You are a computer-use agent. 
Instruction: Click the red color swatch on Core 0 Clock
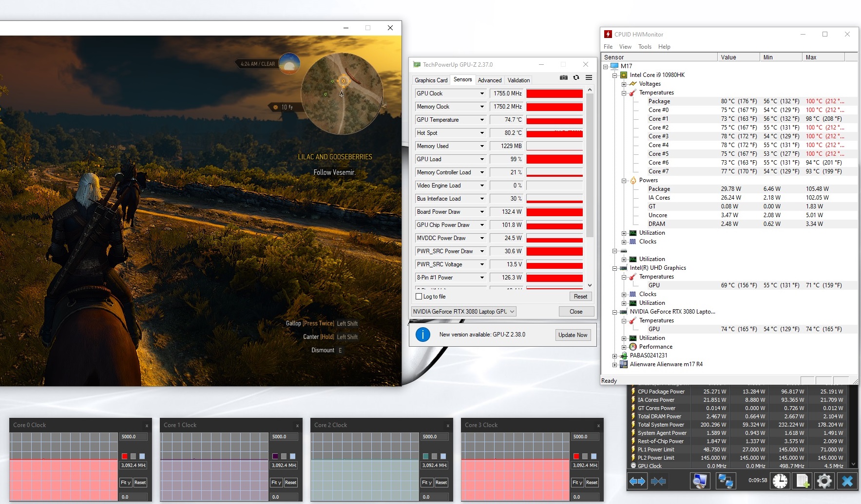[125, 456]
